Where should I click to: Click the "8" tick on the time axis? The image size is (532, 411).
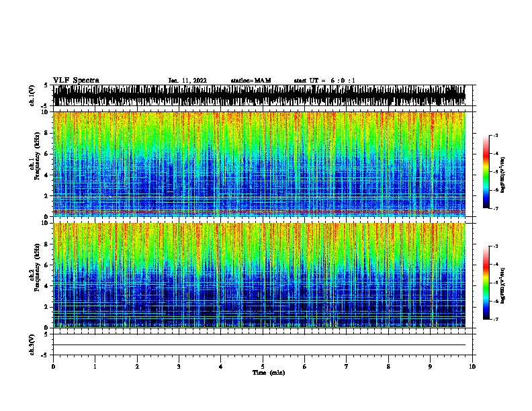[388, 367]
